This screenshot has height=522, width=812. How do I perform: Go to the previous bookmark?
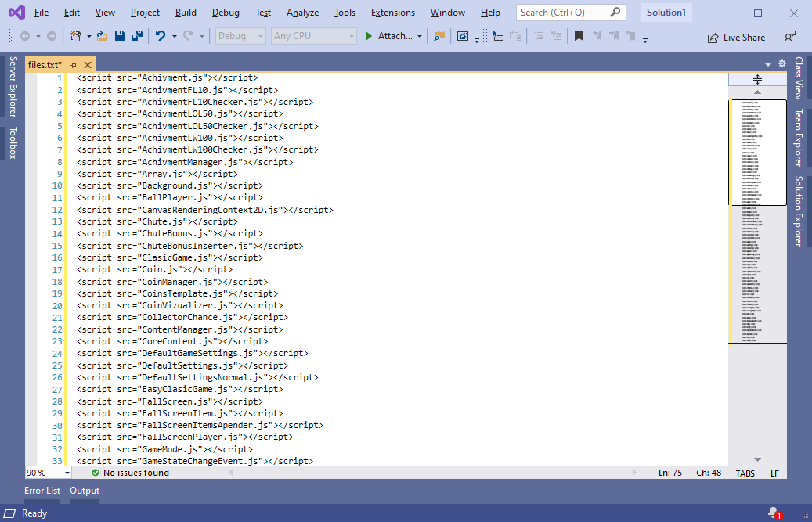pos(597,36)
